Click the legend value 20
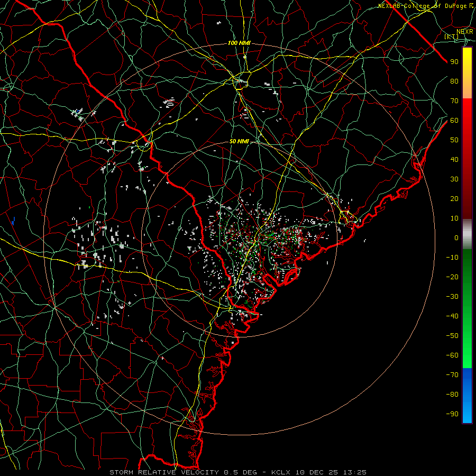The height and width of the screenshot is (476, 476). coord(454,199)
